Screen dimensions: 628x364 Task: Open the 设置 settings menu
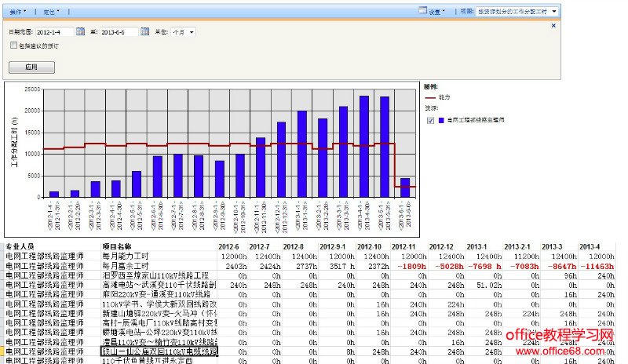point(436,12)
